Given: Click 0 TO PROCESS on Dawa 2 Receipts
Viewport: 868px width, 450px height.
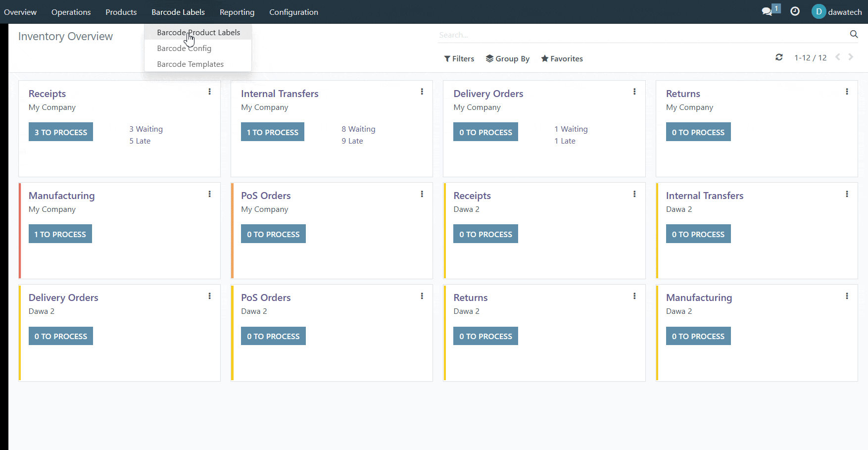Looking at the screenshot, I should tap(485, 234).
